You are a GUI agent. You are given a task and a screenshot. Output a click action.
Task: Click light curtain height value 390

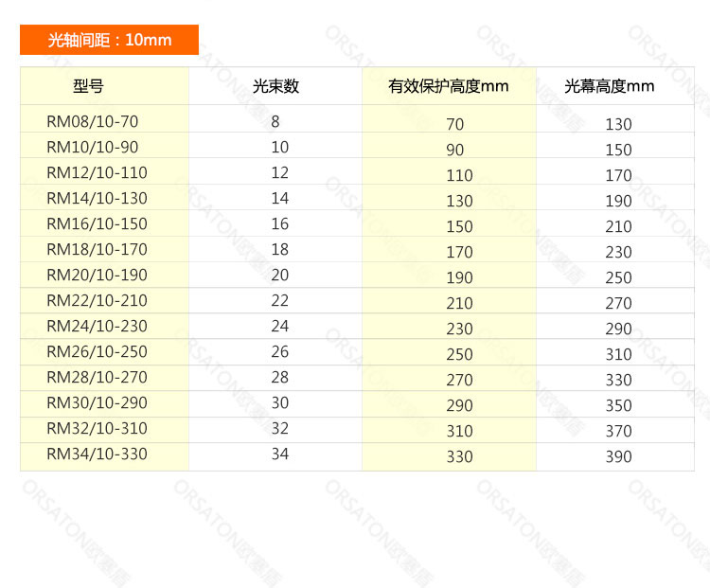[x=618, y=456]
